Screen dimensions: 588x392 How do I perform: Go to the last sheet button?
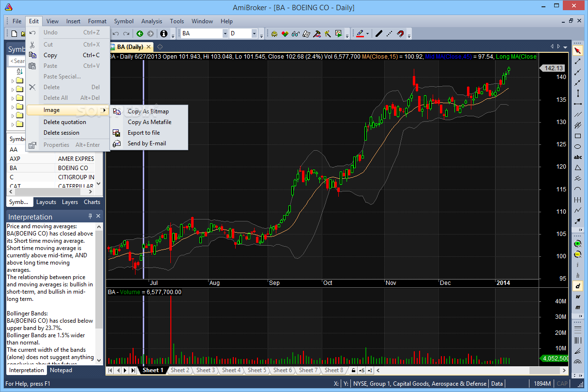click(133, 370)
